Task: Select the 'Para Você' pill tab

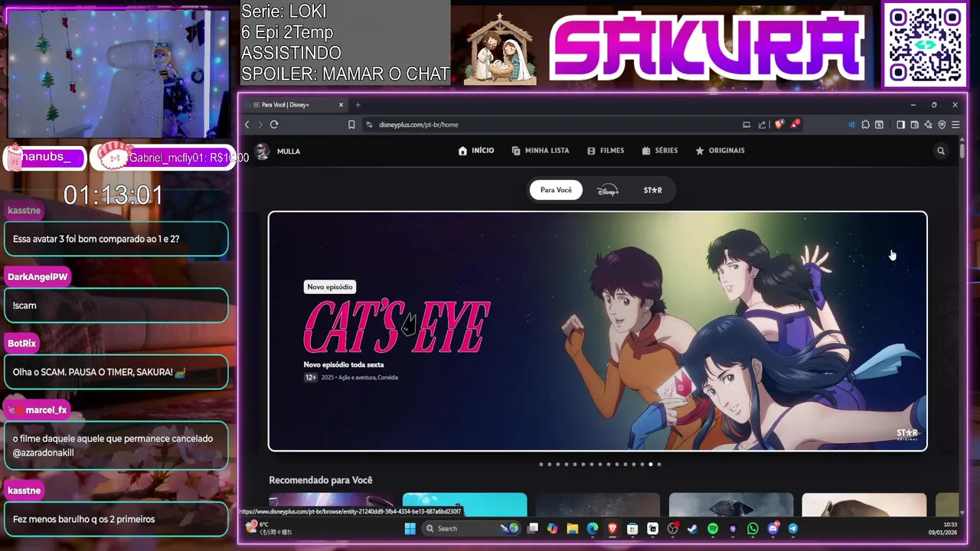Action: pyautogui.click(x=556, y=190)
